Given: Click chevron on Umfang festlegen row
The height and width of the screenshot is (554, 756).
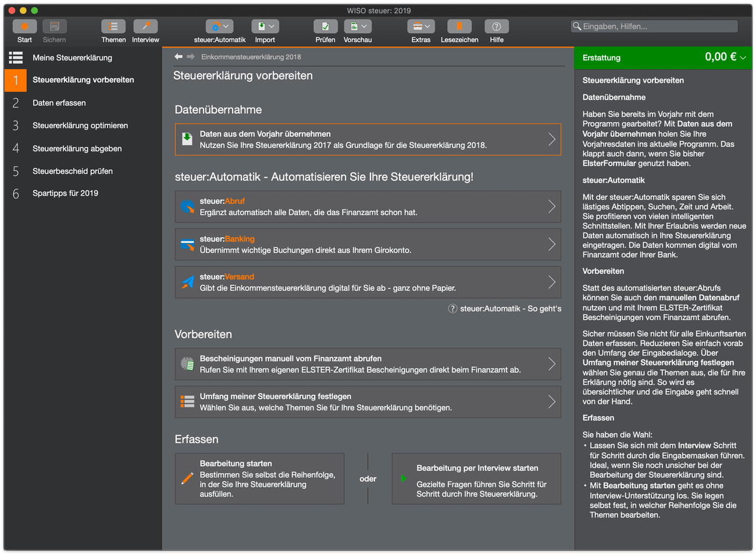Looking at the screenshot, I should click(551, 402).
